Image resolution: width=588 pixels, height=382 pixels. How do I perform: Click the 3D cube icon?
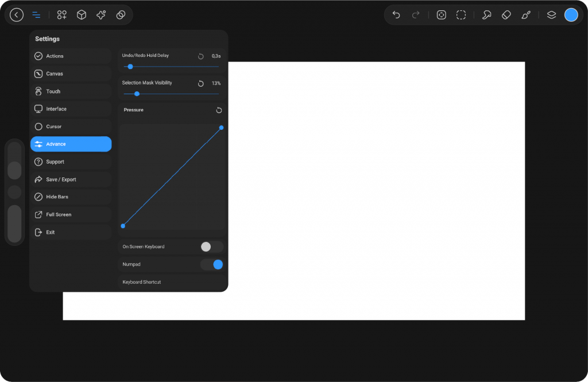(x=82, y=15)
